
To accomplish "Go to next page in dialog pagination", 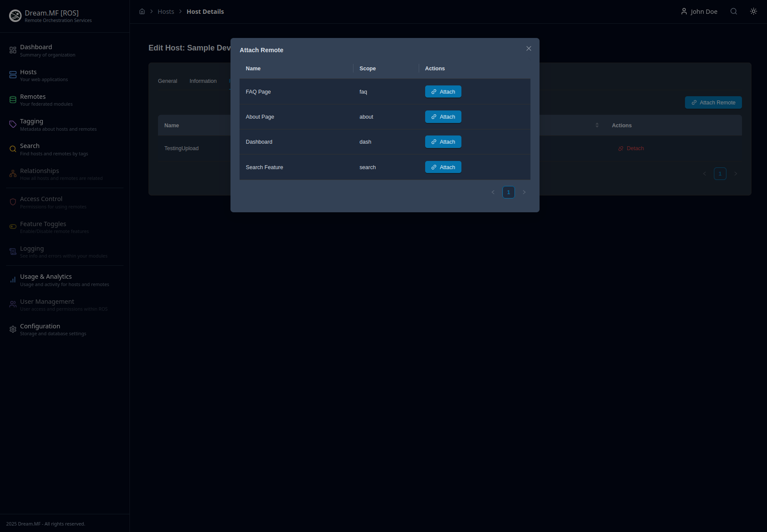I will [524, 192].
